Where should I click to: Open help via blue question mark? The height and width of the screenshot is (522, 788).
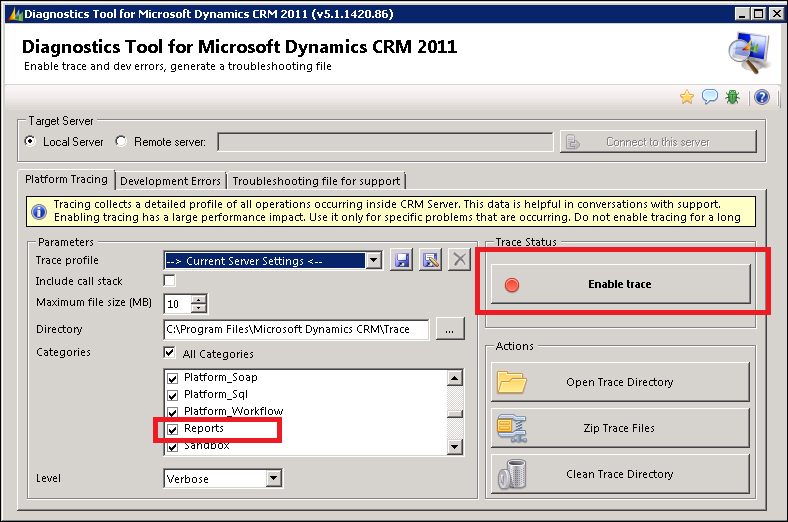pos(761,97)
